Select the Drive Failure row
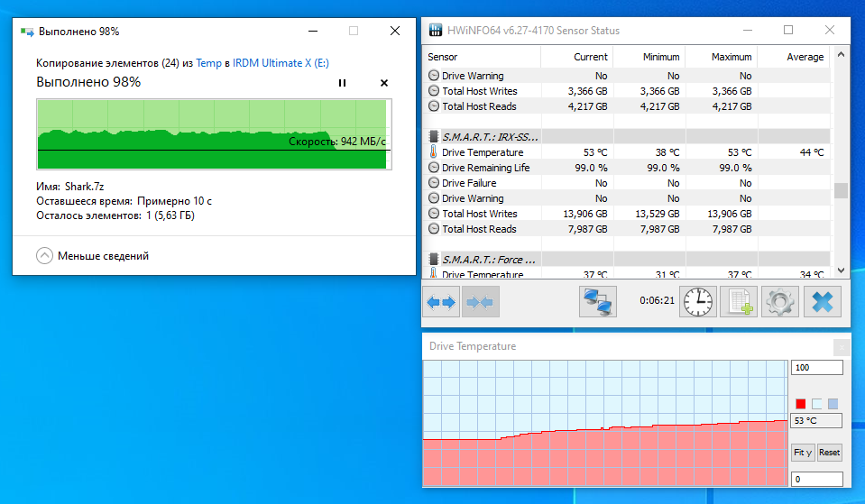The height and width of the screenshot is (504, 865). pos(626,183)
